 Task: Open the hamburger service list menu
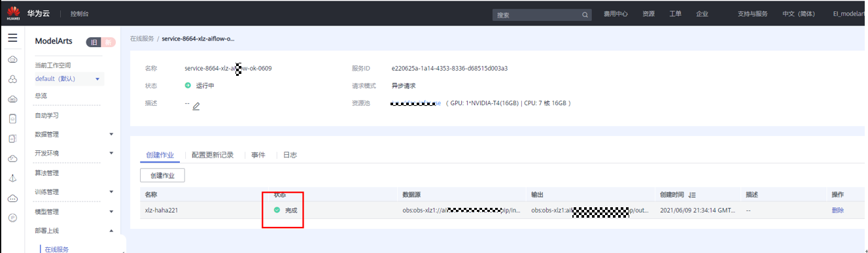(12, 39)
